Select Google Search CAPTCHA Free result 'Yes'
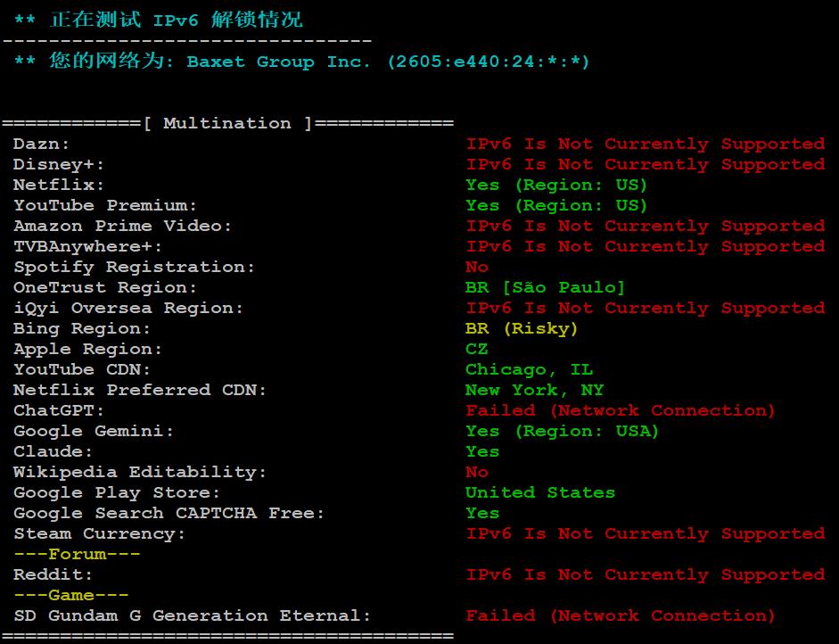The height and width of the screenshot is (644, 839). 482,514
